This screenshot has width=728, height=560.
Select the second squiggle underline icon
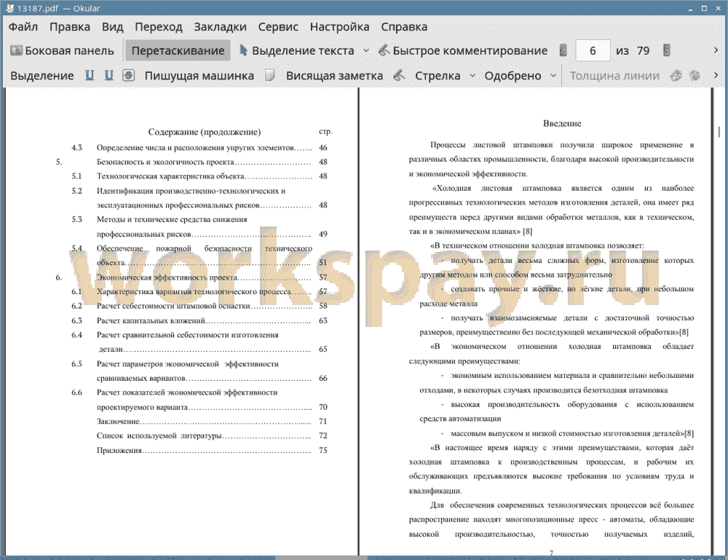click(x=109, y=75)
